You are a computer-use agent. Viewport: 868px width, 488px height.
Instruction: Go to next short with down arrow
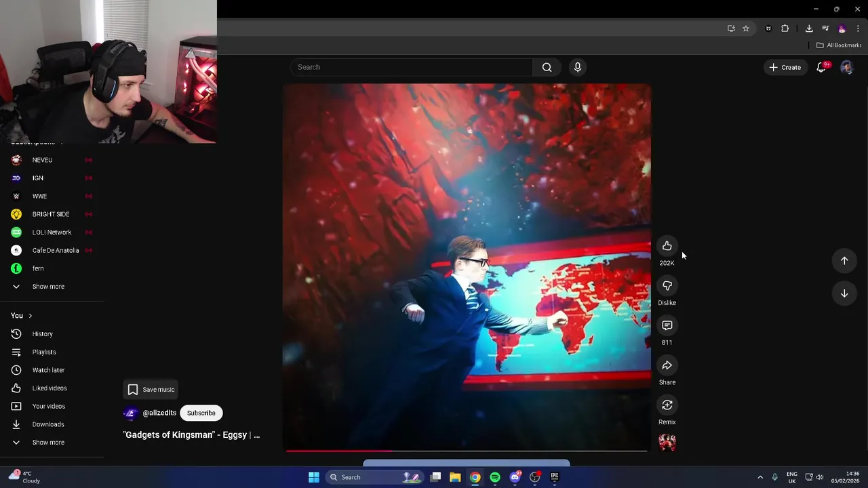point(844,293)
